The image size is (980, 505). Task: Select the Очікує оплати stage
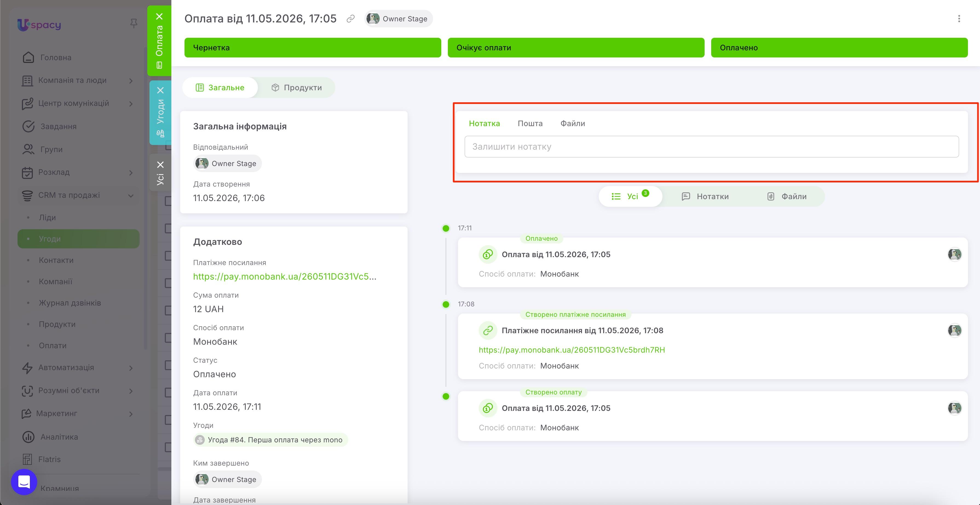click(x=576, y=48)
